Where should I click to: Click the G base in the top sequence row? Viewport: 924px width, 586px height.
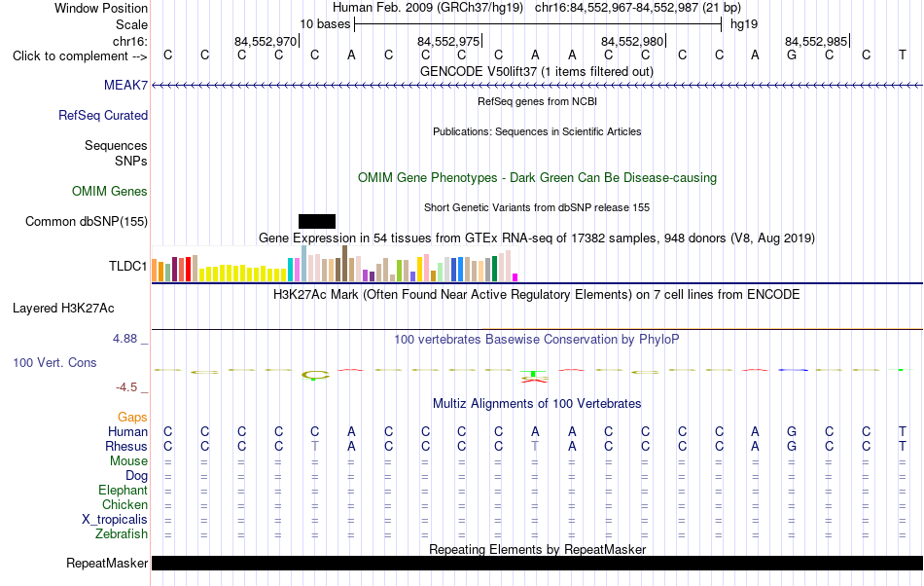pyautogui.click(x=792, y=55)
